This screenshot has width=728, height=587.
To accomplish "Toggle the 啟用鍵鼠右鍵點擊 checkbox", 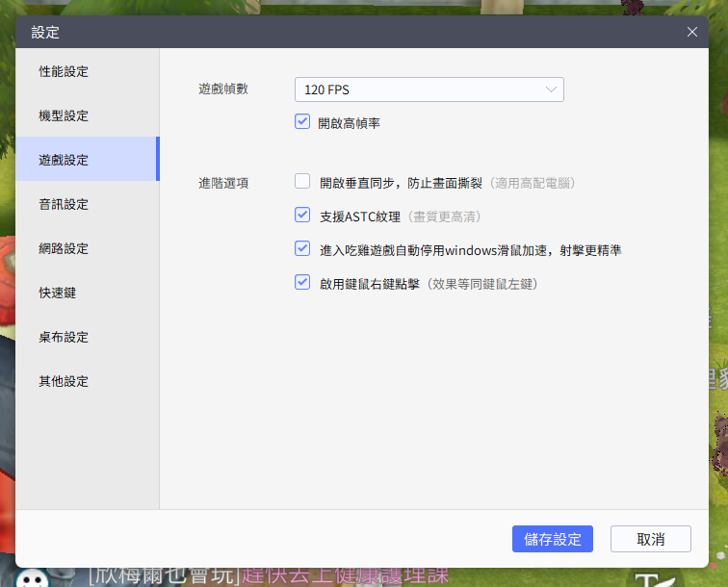I will [x=302, y=282].
